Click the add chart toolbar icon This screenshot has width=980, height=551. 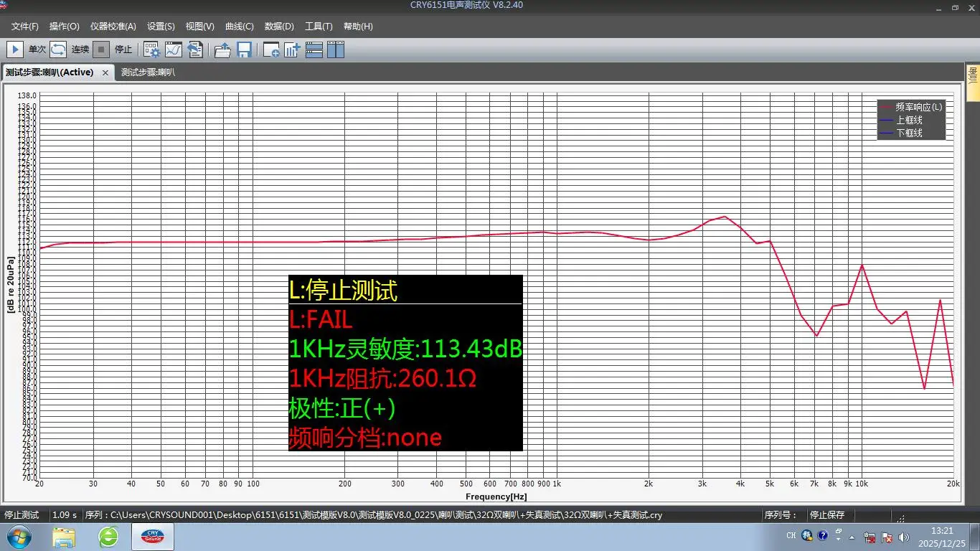click(x=292, y=50)
